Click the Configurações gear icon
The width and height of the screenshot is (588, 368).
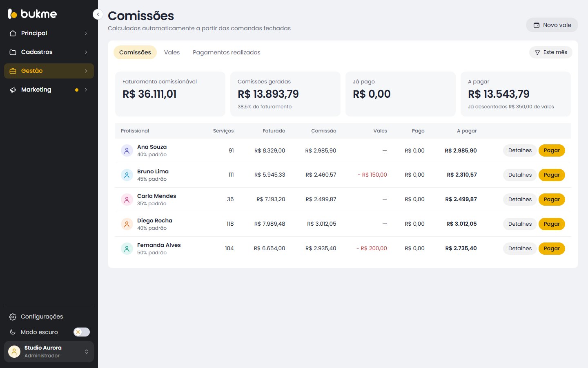tap(13, 317)
